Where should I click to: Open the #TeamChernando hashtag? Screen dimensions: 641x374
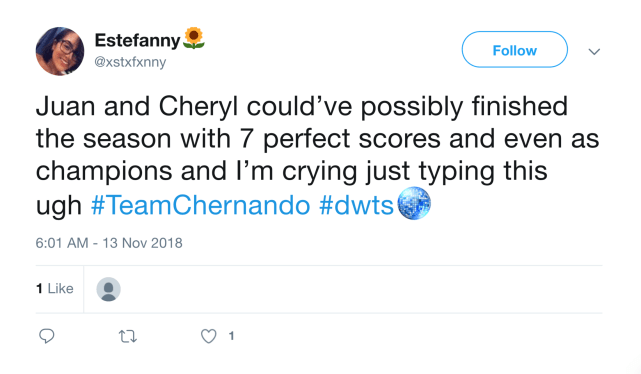tap(200, 205)
